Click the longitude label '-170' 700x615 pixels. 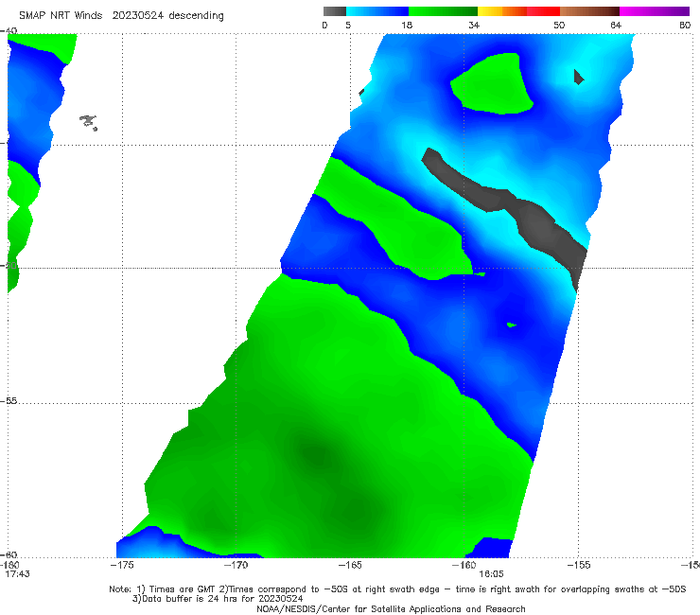236,565
